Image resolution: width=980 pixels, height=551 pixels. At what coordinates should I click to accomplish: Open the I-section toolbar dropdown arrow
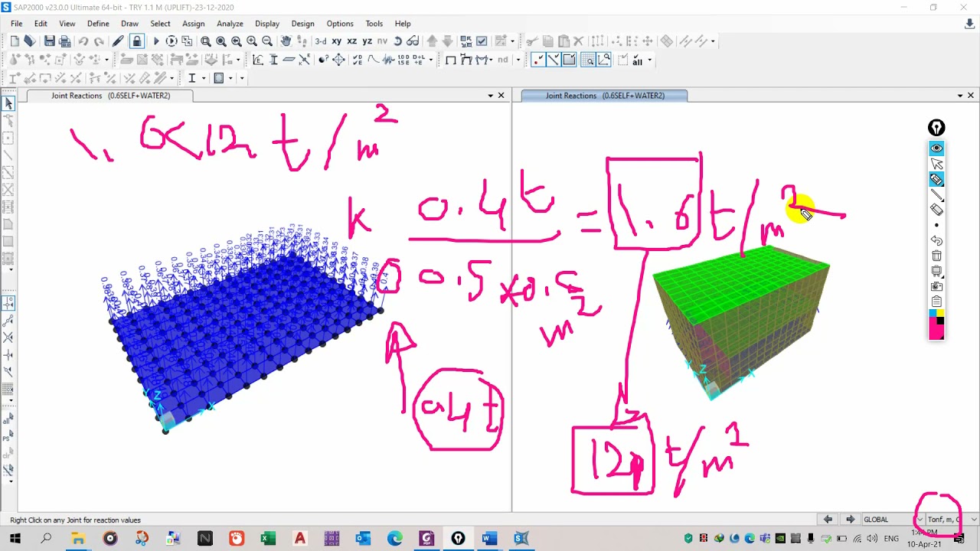tap(204, 78)
